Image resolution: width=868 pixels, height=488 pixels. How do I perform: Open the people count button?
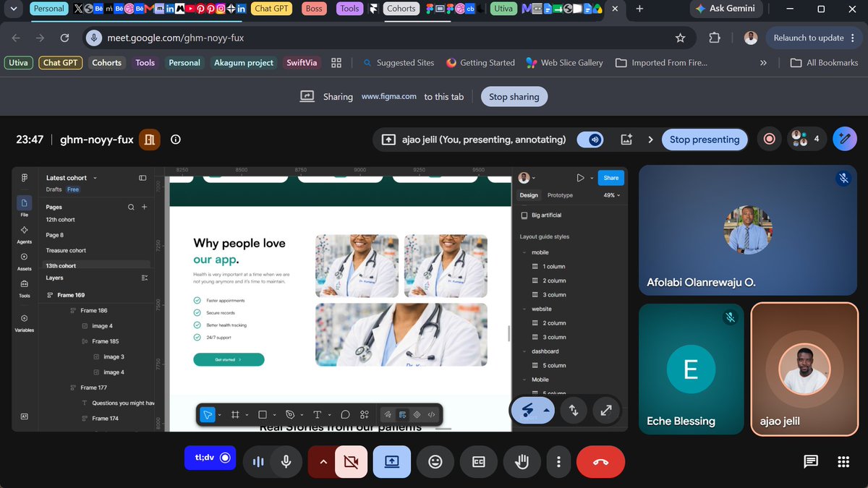click(807, 139)
